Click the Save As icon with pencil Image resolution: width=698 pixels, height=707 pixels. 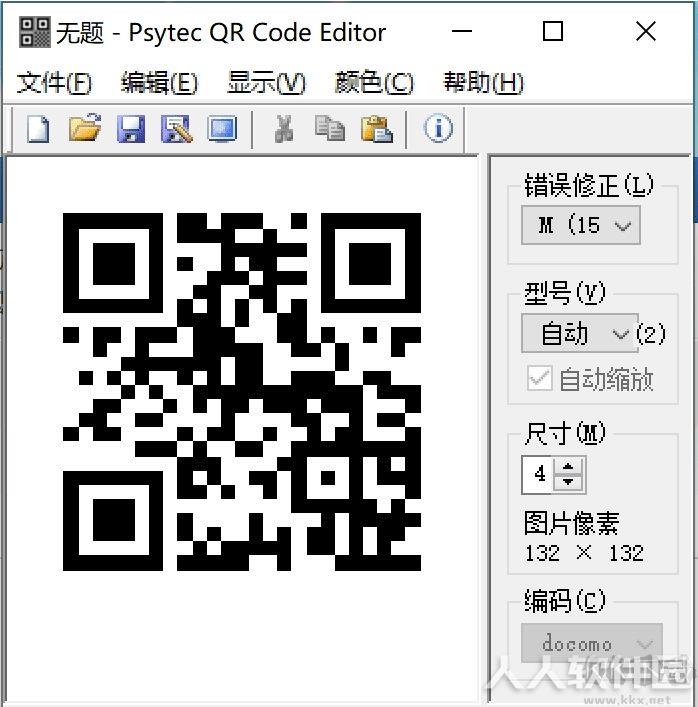[177, 129]
